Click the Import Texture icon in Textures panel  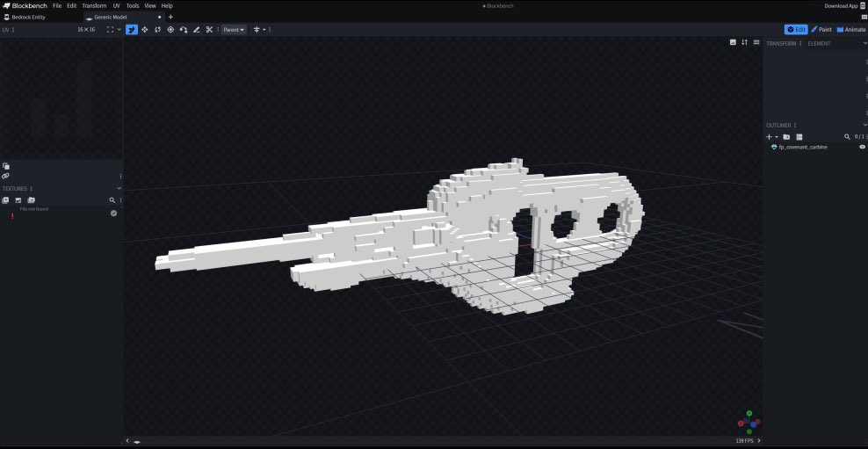[x=5, y=200]
